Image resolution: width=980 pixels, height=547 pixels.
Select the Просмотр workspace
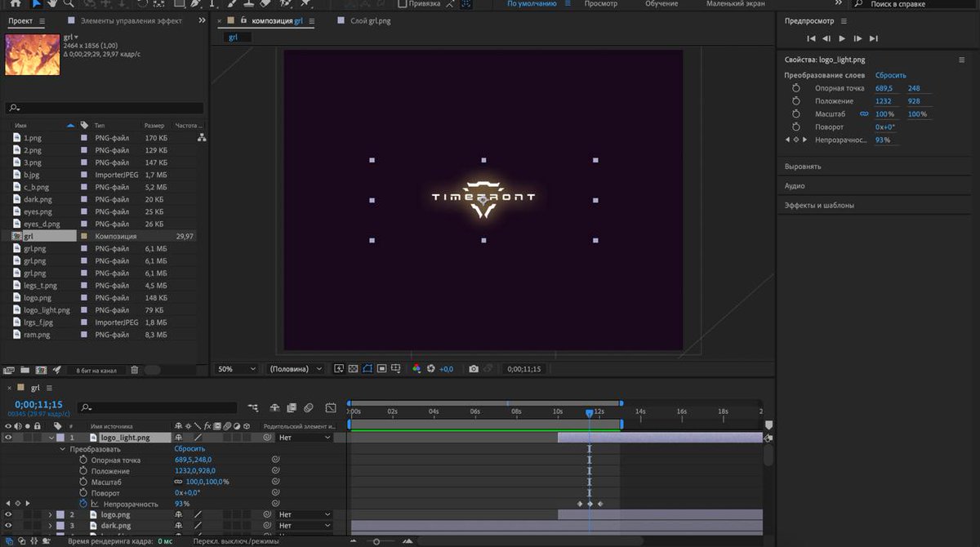click(x=600, y=3)
